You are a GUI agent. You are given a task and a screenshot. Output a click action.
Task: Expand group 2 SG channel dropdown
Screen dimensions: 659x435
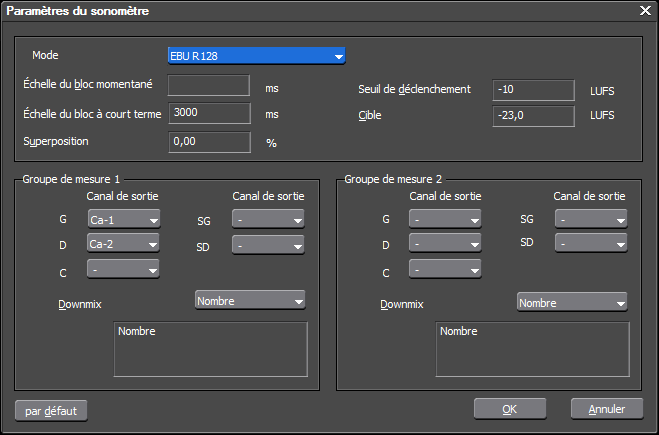[x=591, y=219]
